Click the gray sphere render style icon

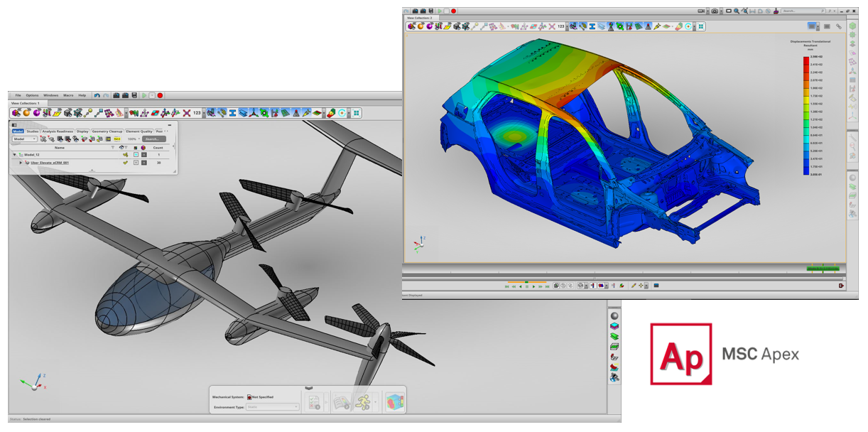coord(614,316)
